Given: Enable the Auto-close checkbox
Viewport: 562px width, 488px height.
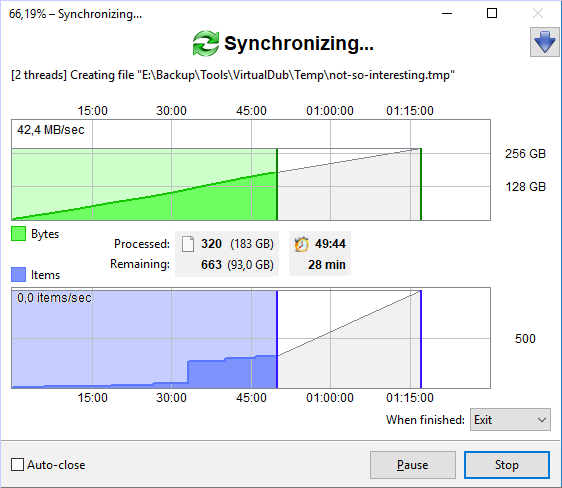Looking at the screenshot, I should [18, 464].
